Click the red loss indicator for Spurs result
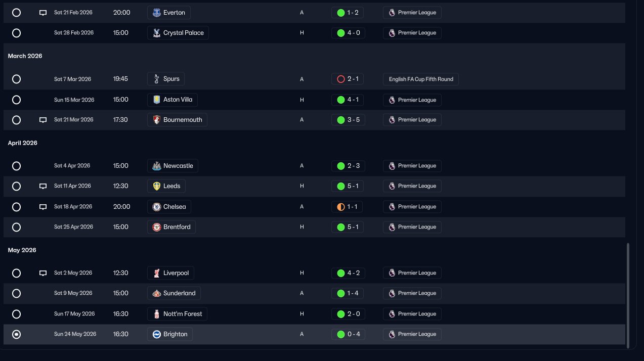Screen dimensions: 644x361 [x=341, y=79]
